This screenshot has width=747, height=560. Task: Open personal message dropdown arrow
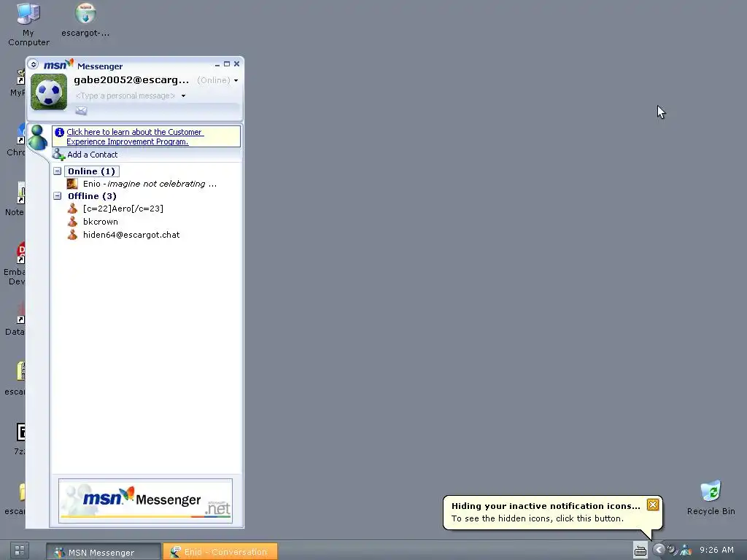pos(183,96)
